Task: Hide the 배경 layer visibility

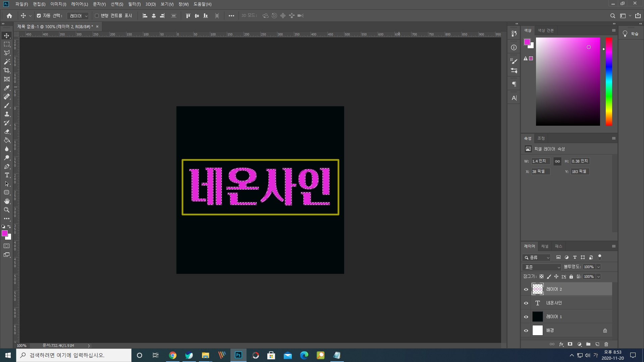Action: 526,330
